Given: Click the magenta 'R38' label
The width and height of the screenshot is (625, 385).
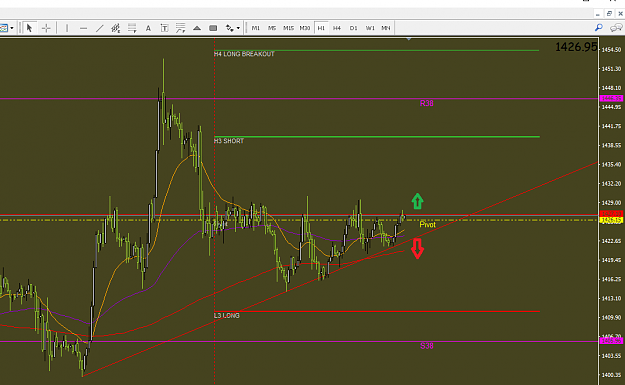Looking at the screenshot, I should tap(426, 103).
